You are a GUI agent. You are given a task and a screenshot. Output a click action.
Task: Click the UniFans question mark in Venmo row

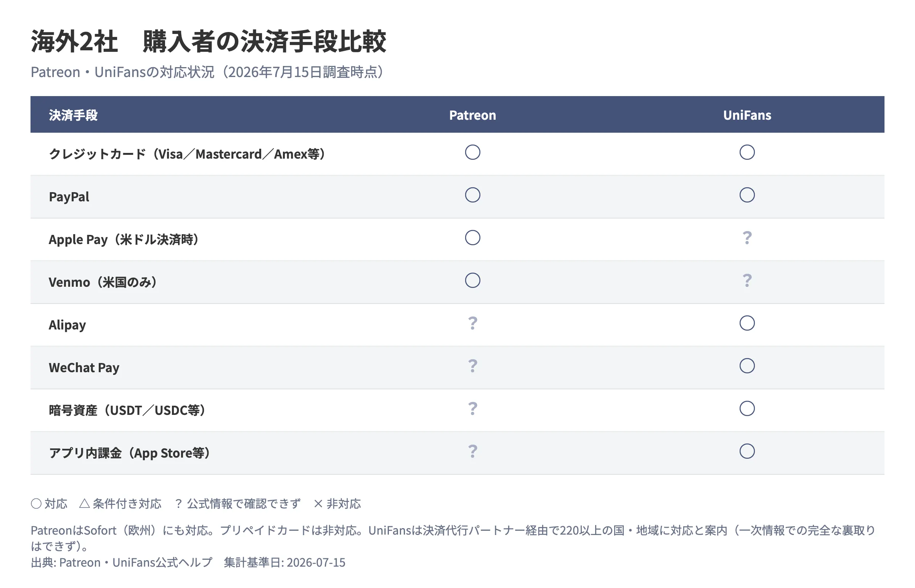747,281
